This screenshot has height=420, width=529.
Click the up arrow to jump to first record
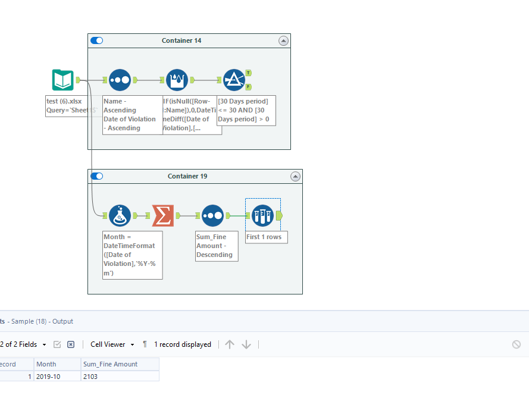tap(230, 344)
